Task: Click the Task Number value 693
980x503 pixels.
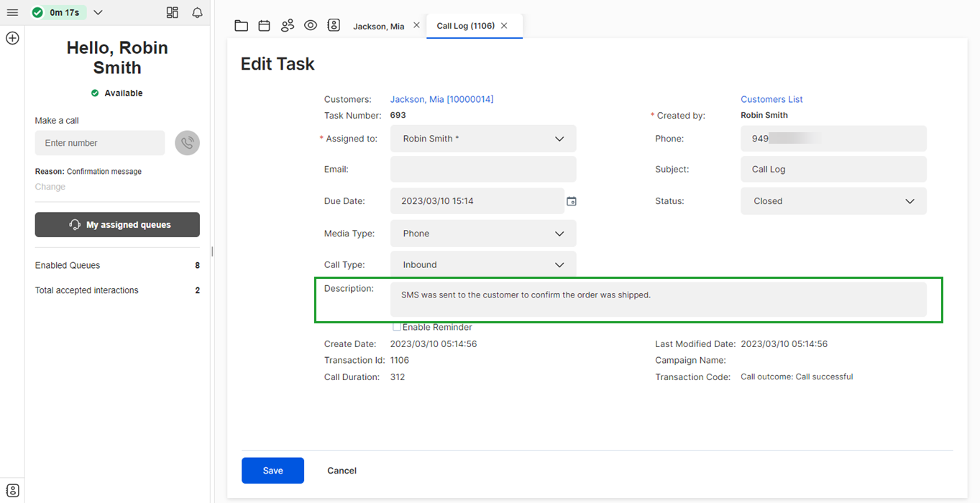Action: (398, 115)
